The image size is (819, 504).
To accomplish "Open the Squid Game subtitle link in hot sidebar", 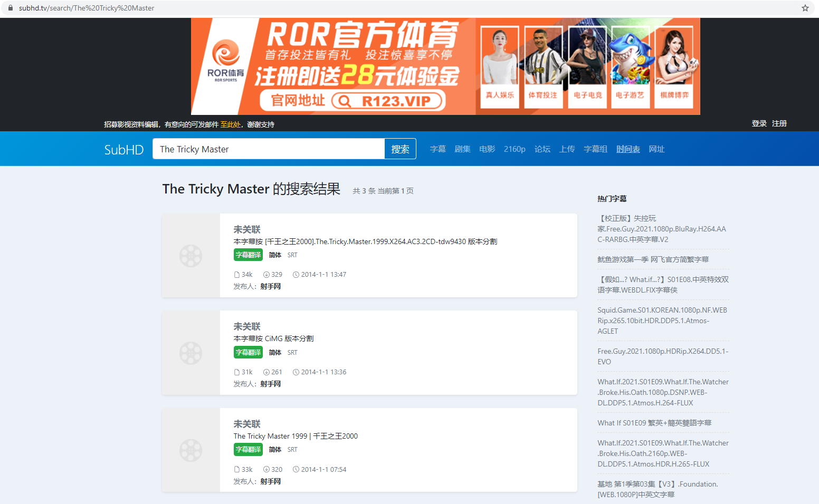I will (662, 320).
